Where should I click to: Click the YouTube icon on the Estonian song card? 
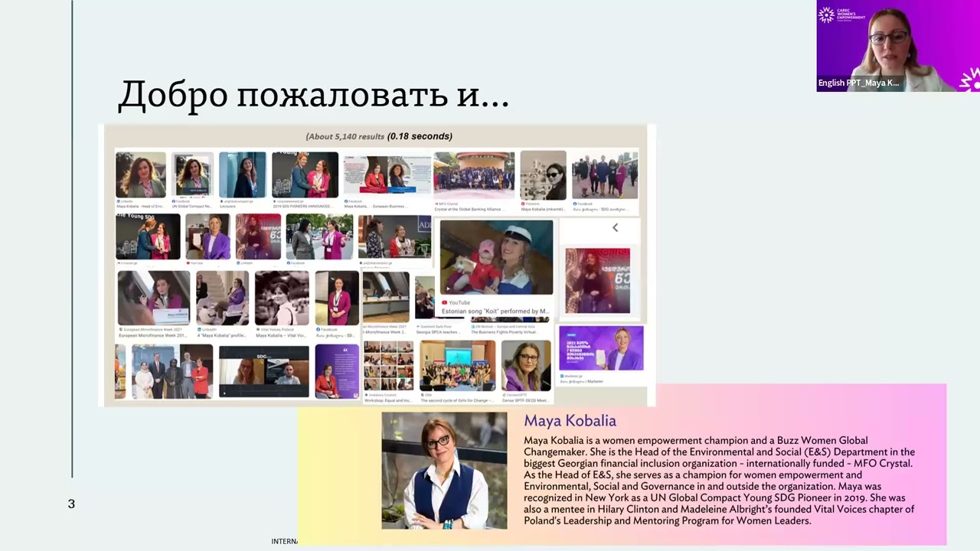(x=445, y=302)
